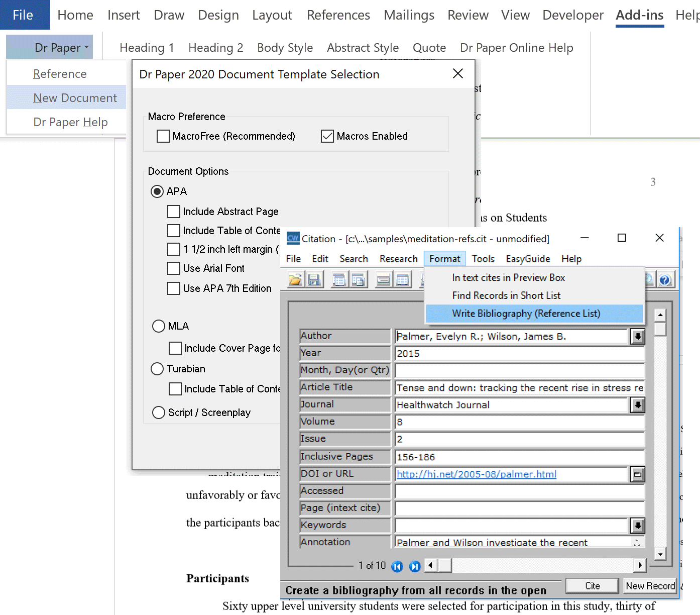Image resolution: width=700 pixels, height=615 pixels.
Task: Open the References ribbon tab
Action: pyautogui.click(x=338, y=15)
